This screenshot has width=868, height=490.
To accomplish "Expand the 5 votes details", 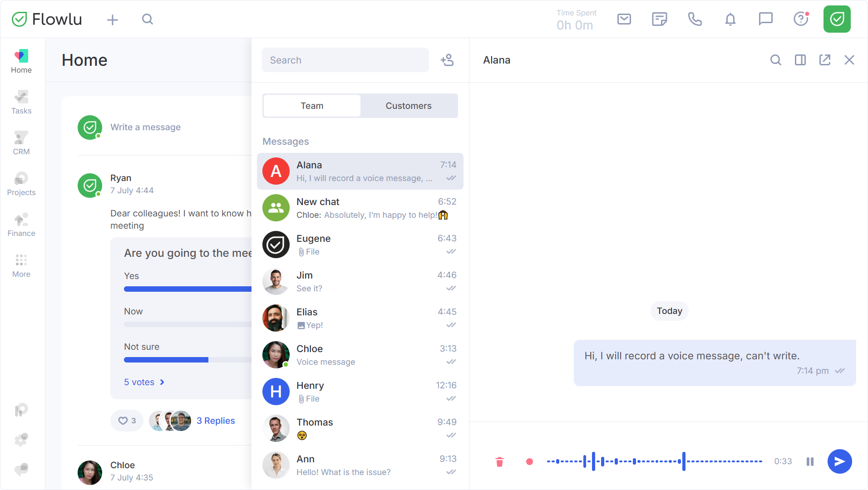I will coord(144,382).
